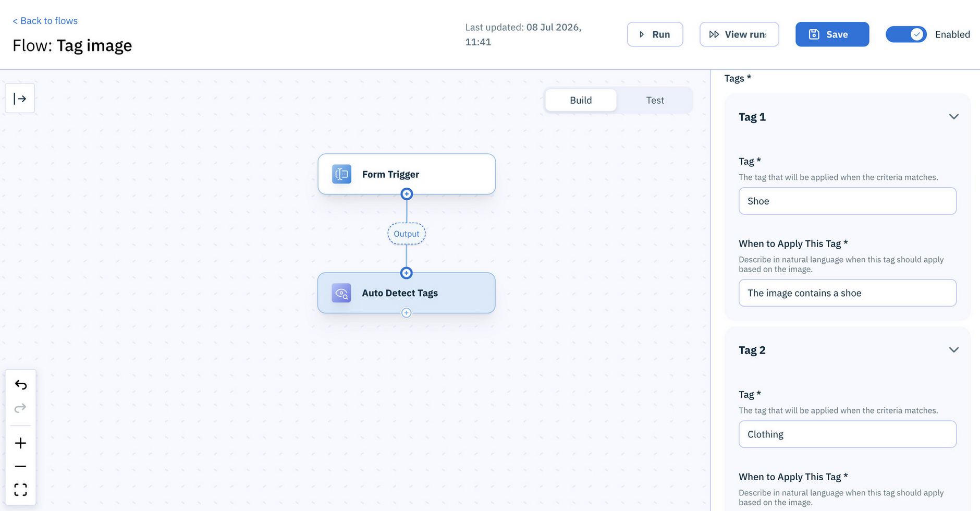This screenshot has height=511, width=980.
Task: Select the Form Trigger node
Action: (x=407, y=174)
